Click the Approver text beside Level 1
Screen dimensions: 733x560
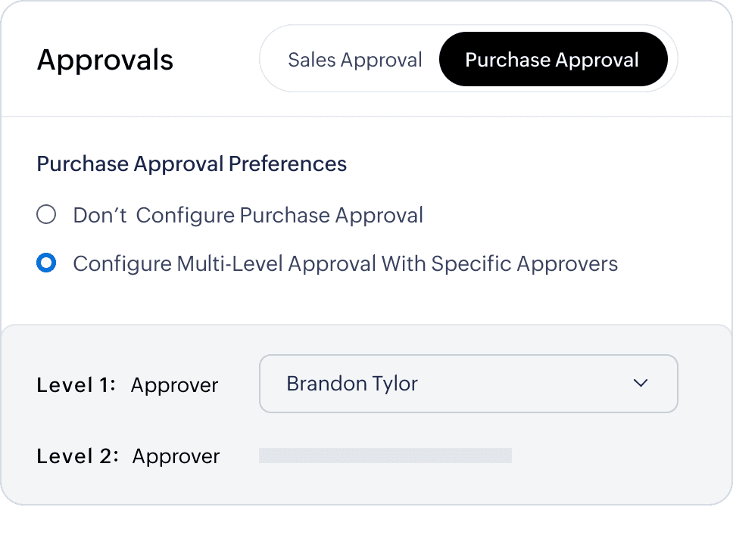tap(174, 385)
